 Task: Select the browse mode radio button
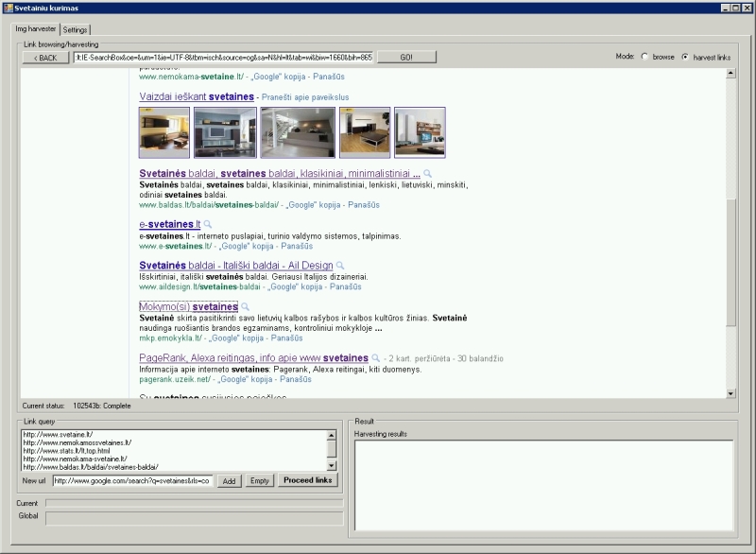tap(644, 57)
